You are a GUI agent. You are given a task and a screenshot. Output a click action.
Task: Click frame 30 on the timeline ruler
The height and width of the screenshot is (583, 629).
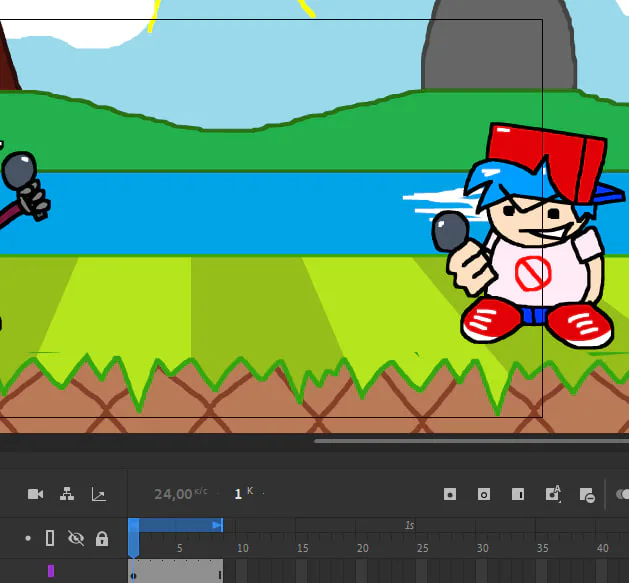tap(483, 548)
